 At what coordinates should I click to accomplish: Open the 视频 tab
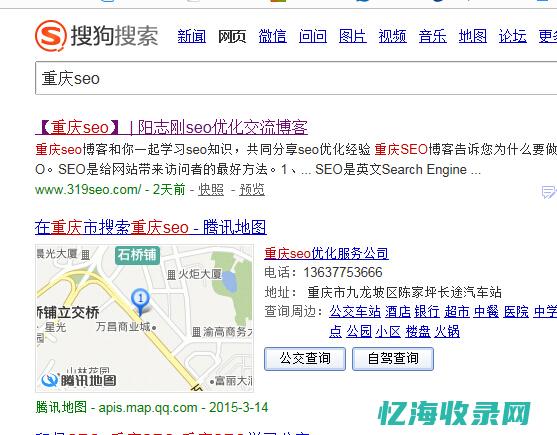coord(393,36)
